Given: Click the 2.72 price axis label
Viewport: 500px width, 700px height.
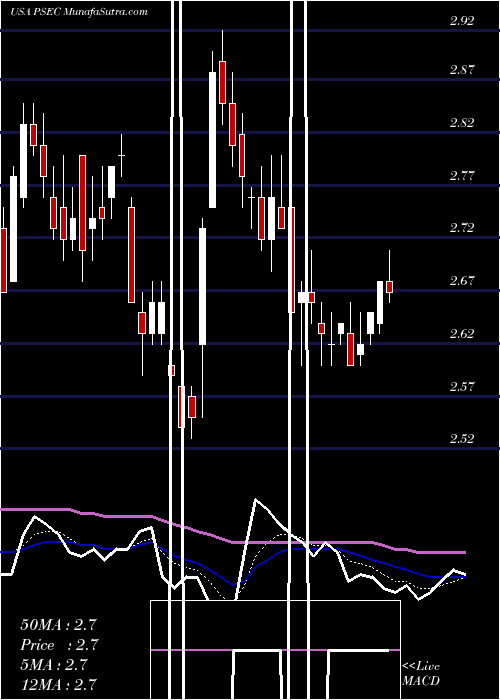Looking at the screenshot, I should (x=462, y=228).
